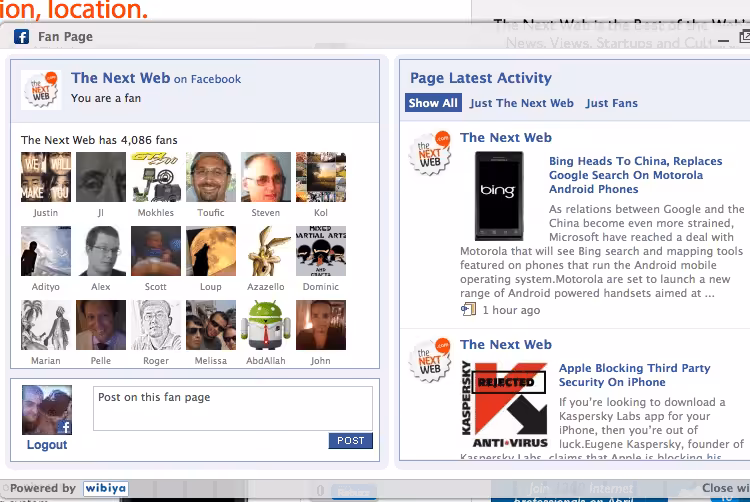Click the You are a fan text
The height and width of the screenshot is (502, 750).
(106, 98)
